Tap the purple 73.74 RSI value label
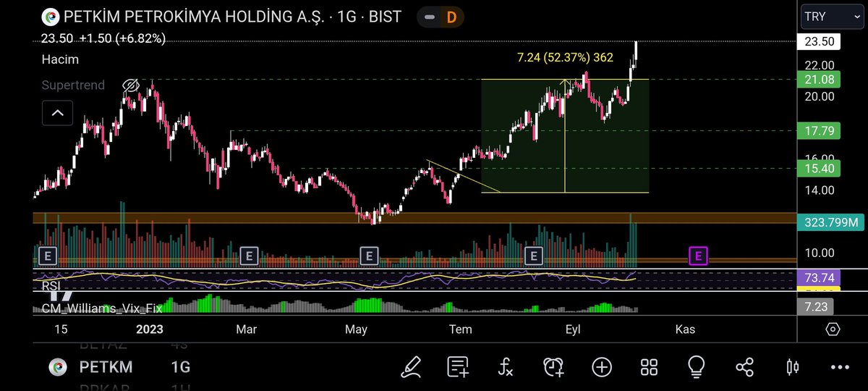The image size is (868, 391). (819, 277)
